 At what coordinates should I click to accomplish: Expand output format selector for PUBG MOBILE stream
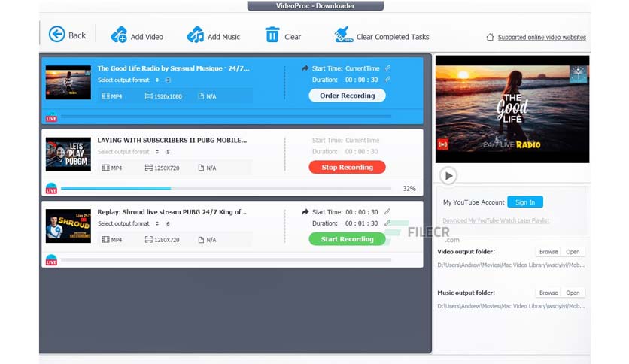[x=157, y=152]
